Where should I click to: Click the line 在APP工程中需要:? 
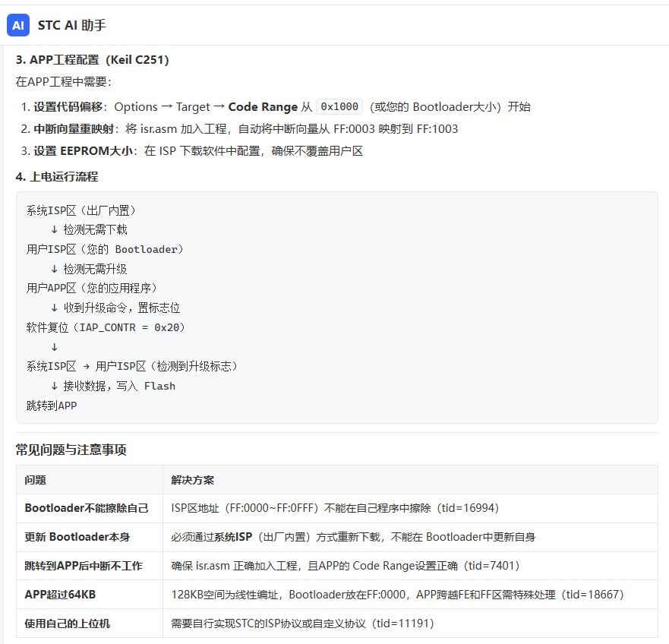[x=63, y=81]
